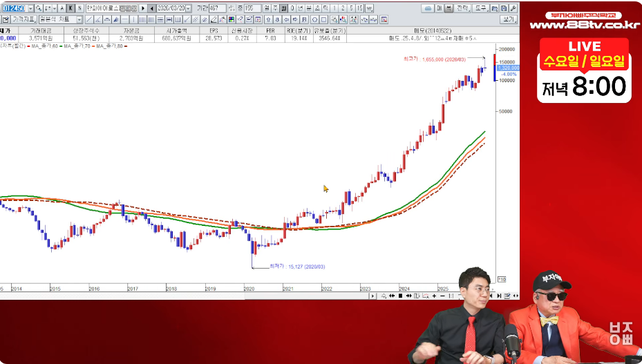Click the cloud icon button
This screenshot has height=364, width=642.
pos(428,8)
